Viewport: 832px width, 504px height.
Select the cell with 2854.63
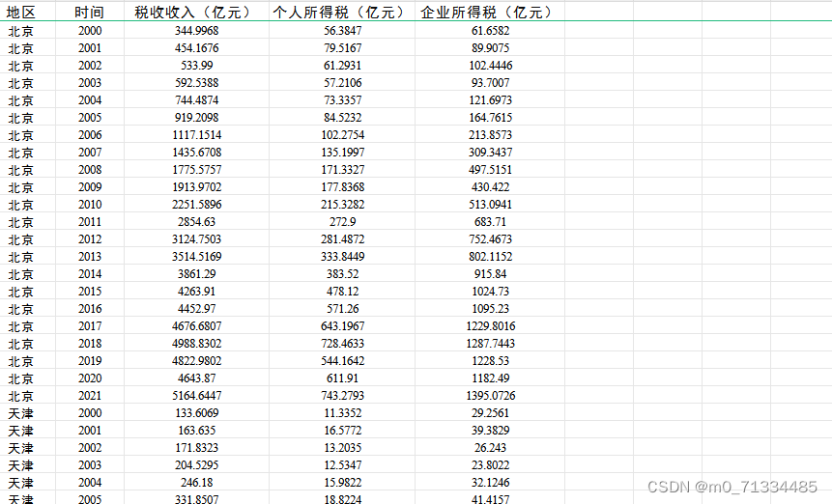197,222
